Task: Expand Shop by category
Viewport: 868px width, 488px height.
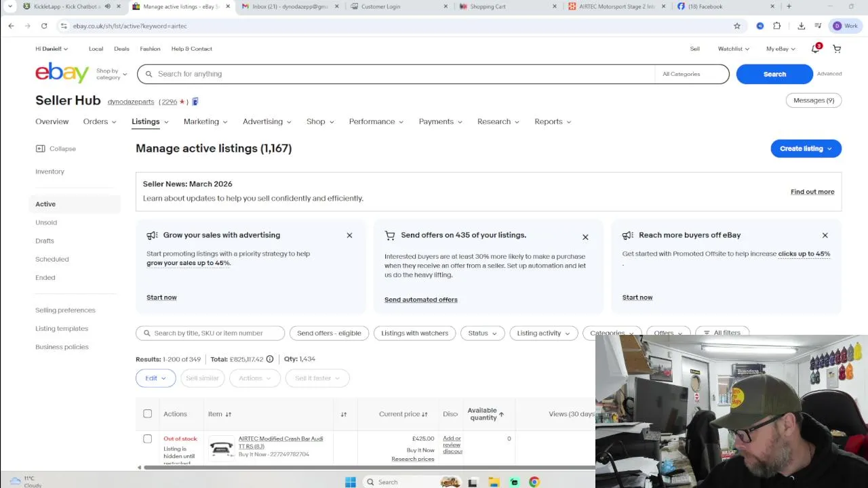Action: click(x=111, y=74)
